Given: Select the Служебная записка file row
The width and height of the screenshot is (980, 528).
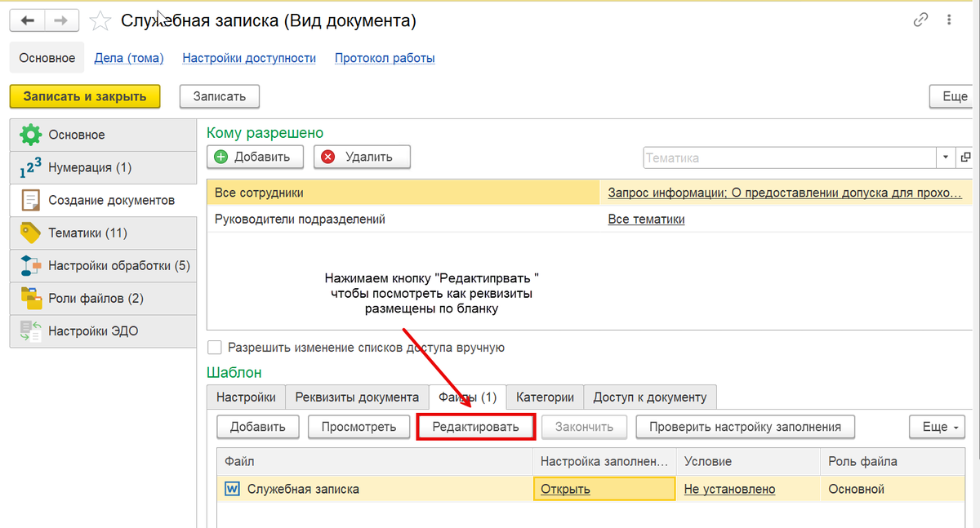Looking at the screenshot, I should click(x=591, y=489).
